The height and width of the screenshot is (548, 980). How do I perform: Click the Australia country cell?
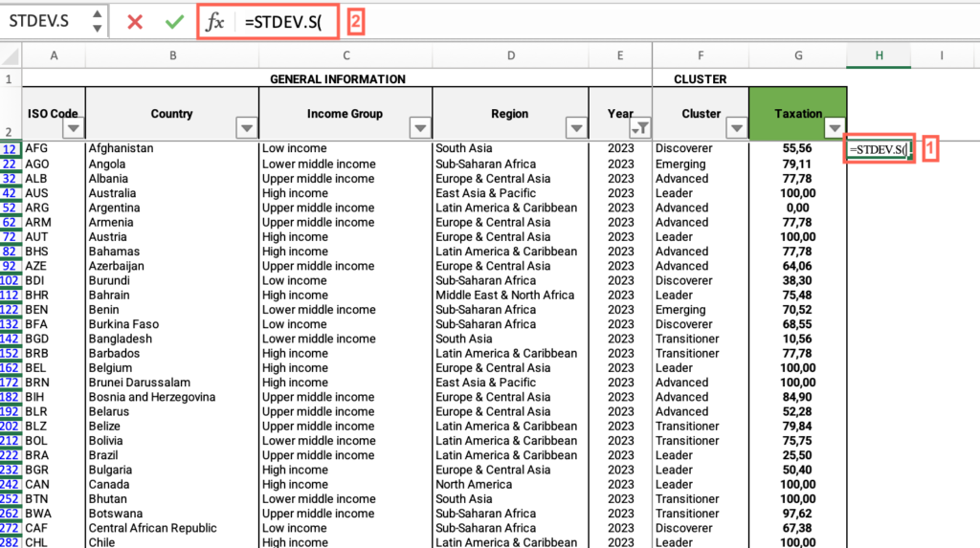pyautogui.click(x=172, y=193)
